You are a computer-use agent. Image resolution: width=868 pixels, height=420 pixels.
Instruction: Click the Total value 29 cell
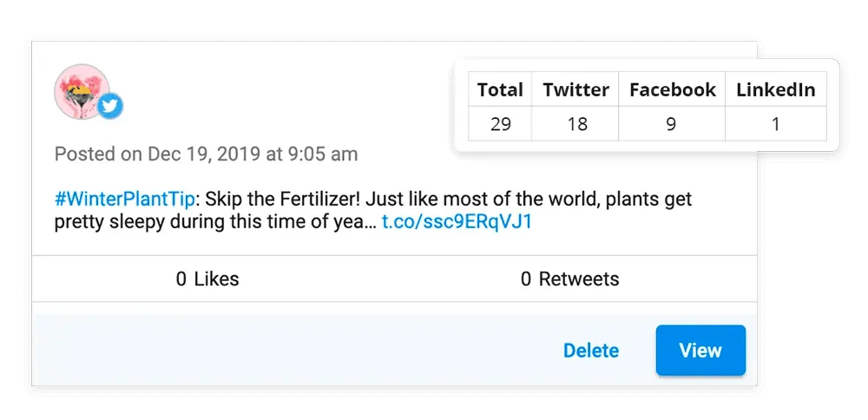(x=500, y=124)
